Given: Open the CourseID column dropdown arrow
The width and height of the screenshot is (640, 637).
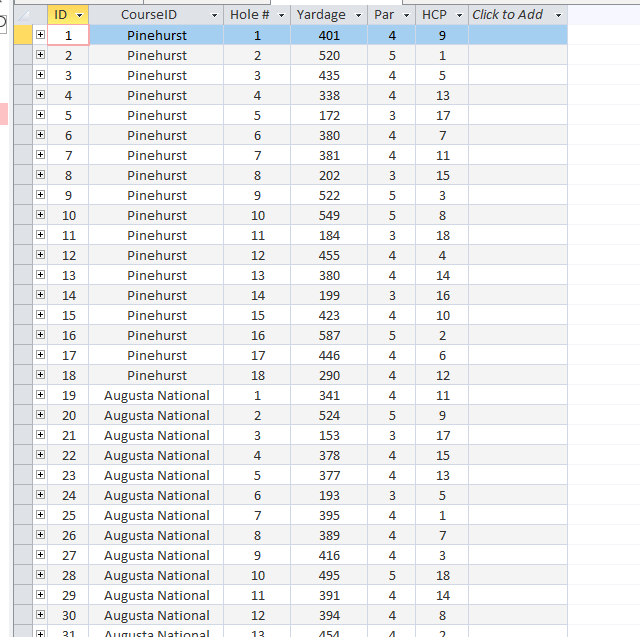Looking at the screenshot, I should point(214,16).
